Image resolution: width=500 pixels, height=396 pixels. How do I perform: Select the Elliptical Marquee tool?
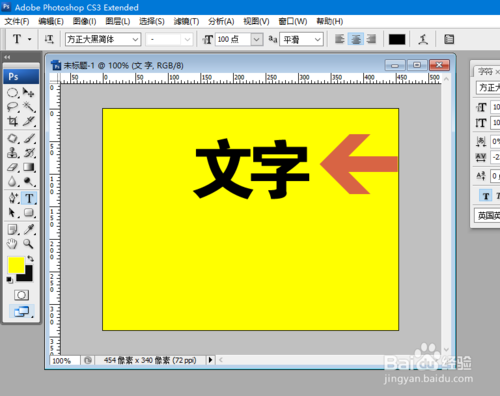(13, 92)
